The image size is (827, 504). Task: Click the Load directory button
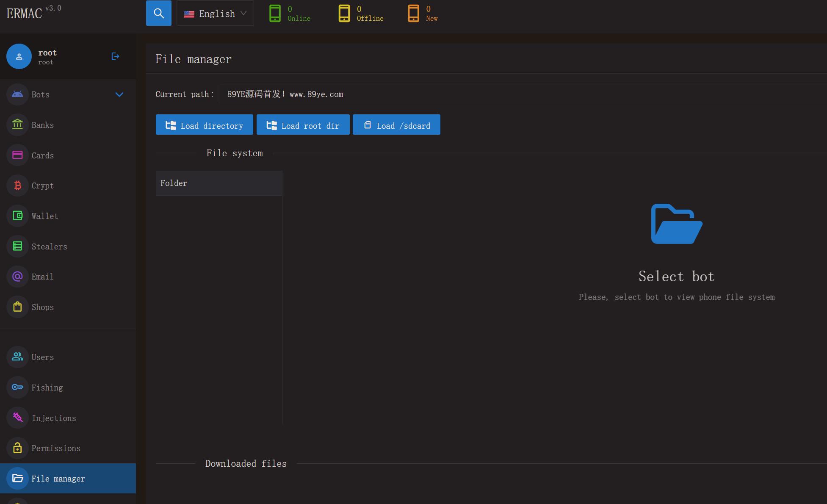click(x=205, y=125)
